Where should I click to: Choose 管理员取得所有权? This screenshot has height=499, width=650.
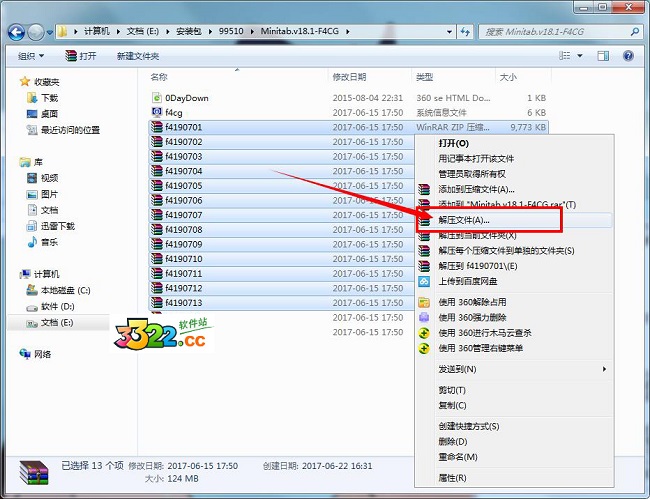pos(514,174)
